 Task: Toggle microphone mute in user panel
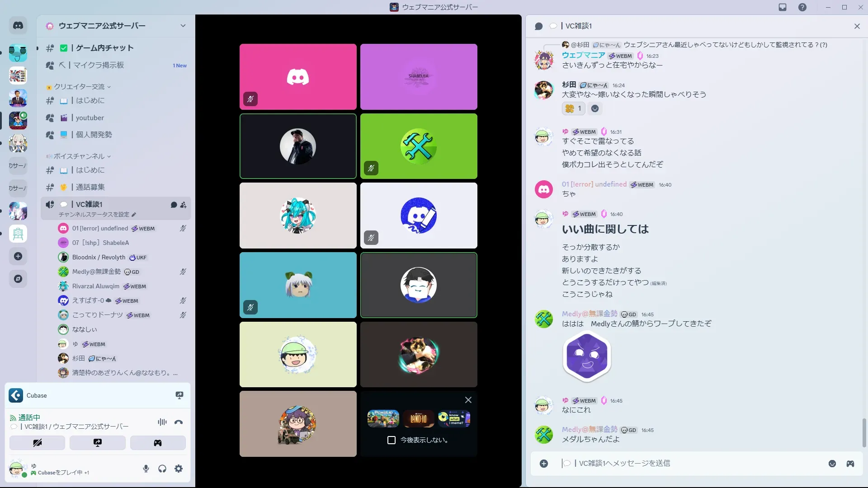(x=146, y=469)
